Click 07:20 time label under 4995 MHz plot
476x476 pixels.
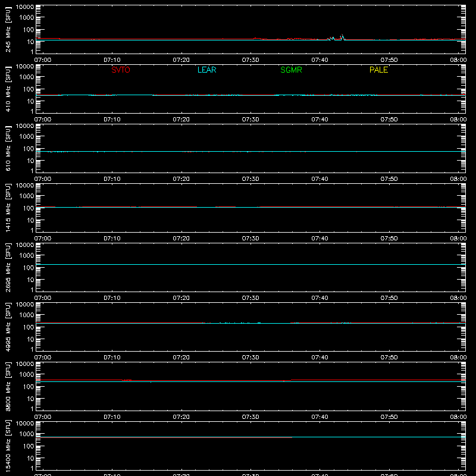click(181, 358)
